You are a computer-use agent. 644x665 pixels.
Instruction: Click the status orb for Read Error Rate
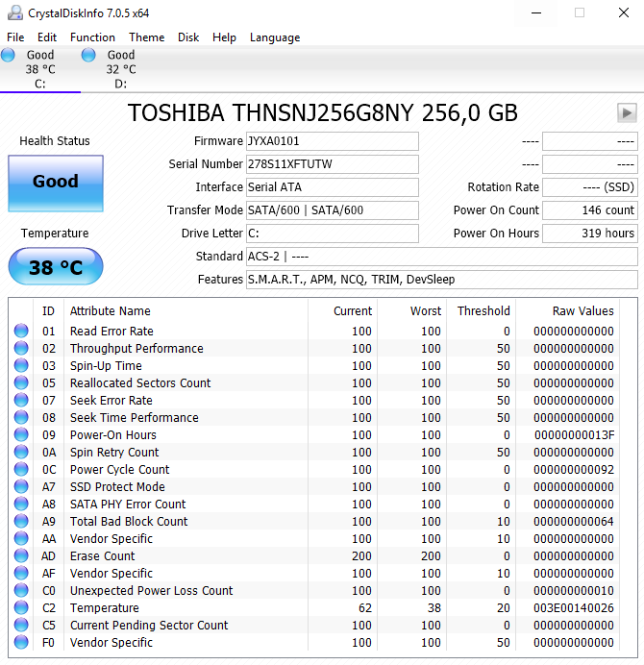coord(21,331)
